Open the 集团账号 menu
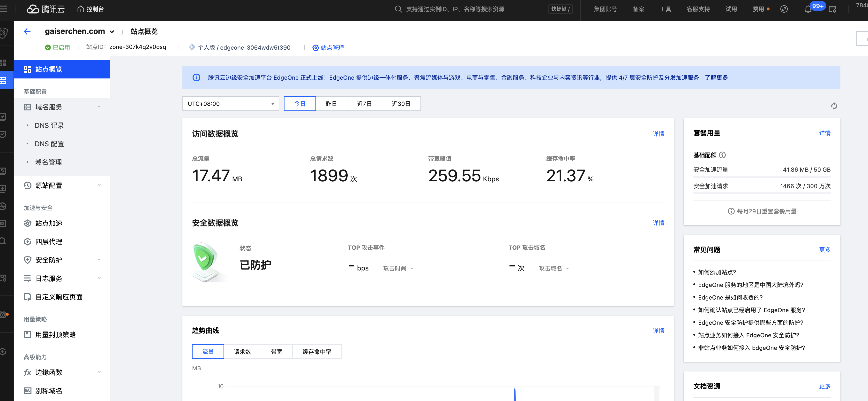 tap(605, 9)
